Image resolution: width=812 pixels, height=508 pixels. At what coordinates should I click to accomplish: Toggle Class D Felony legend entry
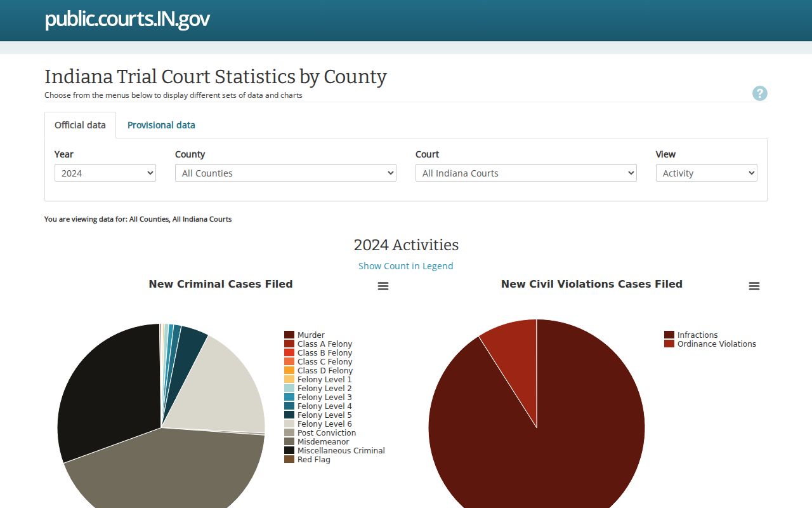(318, 370)
